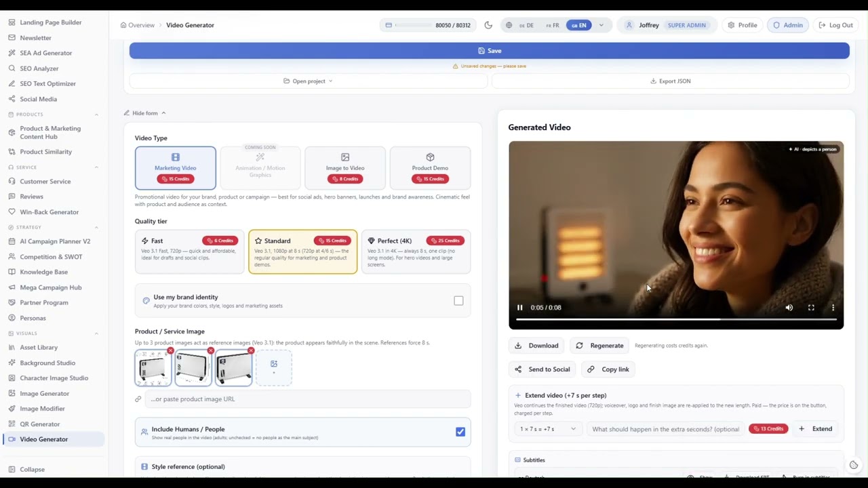This screenshot has height=488, width=868.
Task: Open QR Generator from the sidebar
Action: (40, 424)
